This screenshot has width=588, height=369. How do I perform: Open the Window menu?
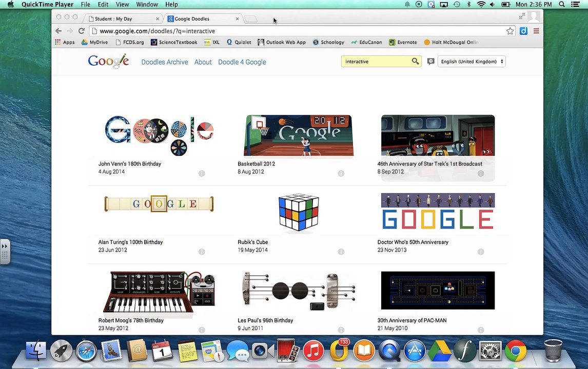point(147,5)
